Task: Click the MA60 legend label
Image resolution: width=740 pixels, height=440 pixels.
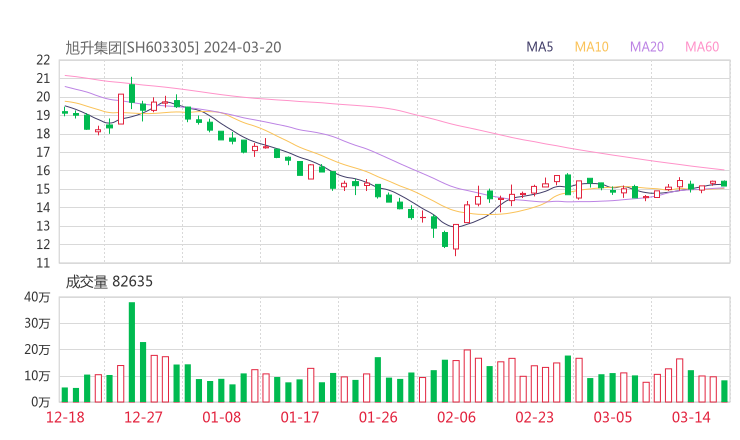Action: click(x=702, y=47)
